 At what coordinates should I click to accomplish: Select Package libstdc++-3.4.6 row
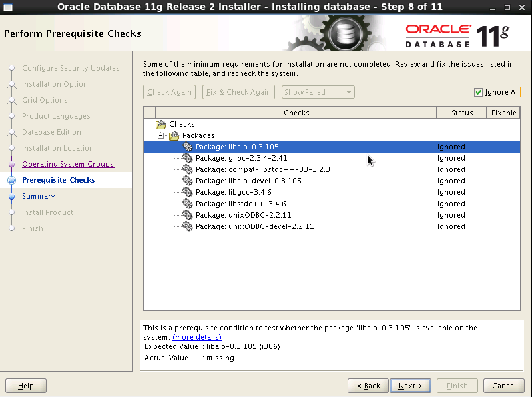(x=332, y=204)
